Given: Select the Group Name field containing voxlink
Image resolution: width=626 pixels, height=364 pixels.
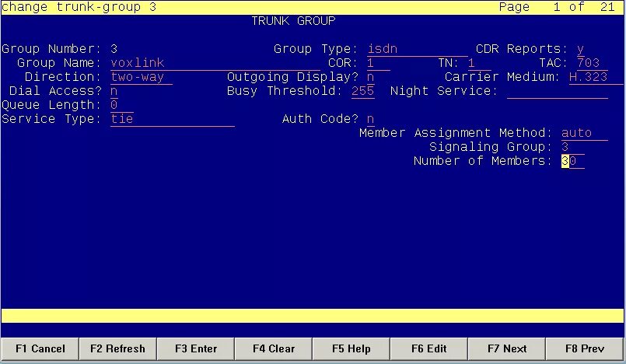Looking at the screenshot, I should point(215,63).
